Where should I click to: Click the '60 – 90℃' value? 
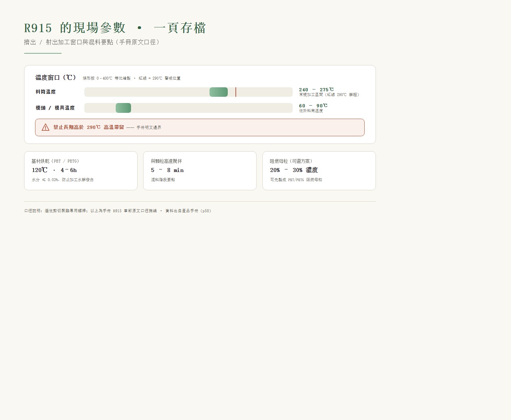coord(313,106)
